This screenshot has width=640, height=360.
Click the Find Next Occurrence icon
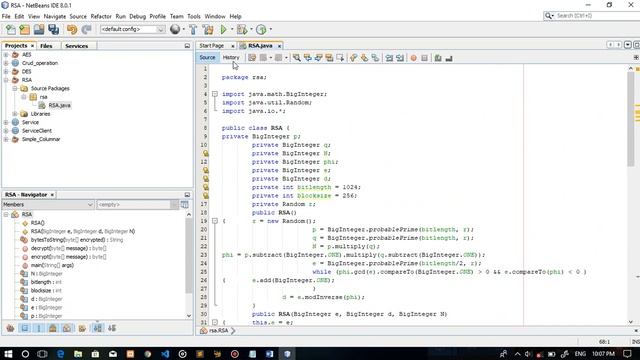pos(318,58)
